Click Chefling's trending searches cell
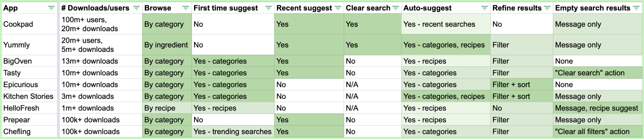Screen dimensions: 644x139 pos(233,131)
